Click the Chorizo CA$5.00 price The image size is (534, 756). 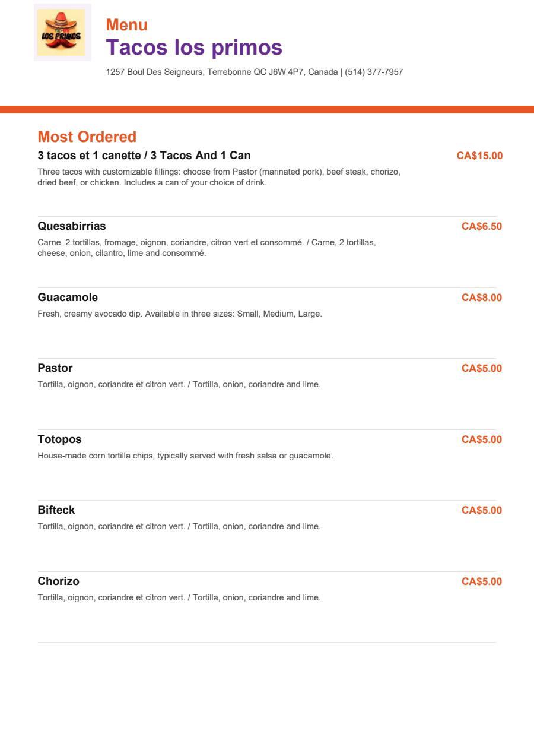pos(482,581)
